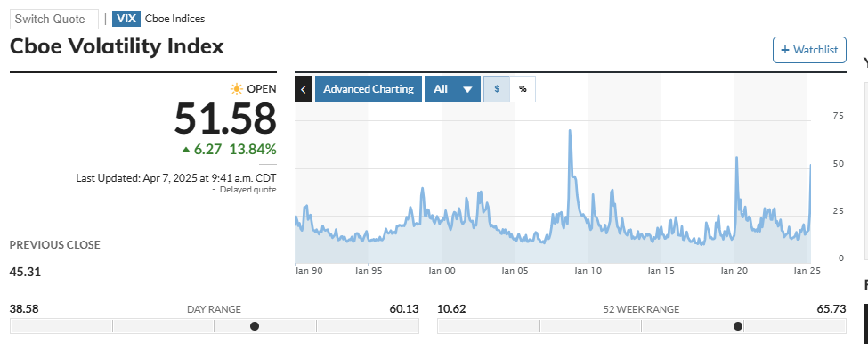Click the 52 week high 65.73
868x344 pixels.
tap(831, 309)
